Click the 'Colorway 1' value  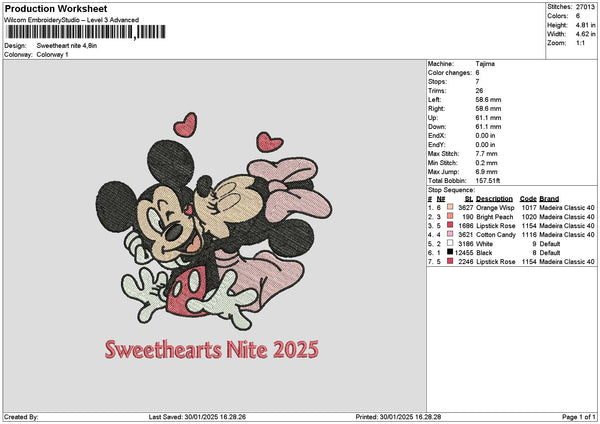[52, 55]
